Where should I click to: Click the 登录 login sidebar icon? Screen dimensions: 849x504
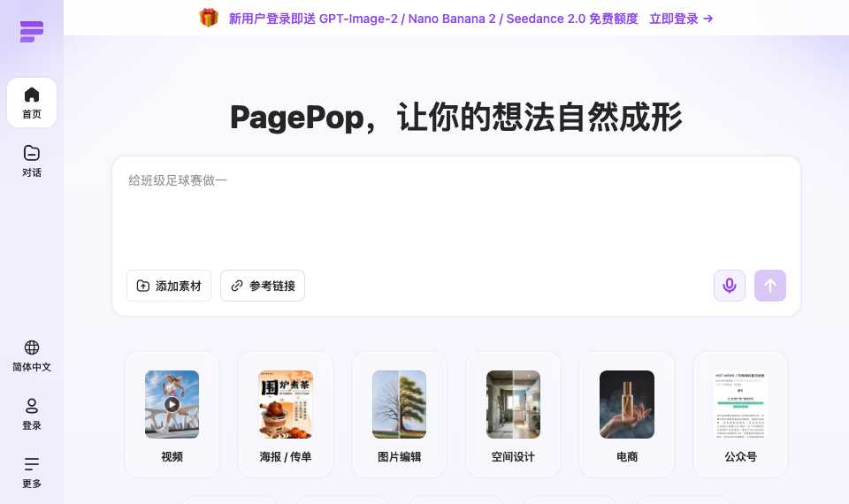[32, 415]
